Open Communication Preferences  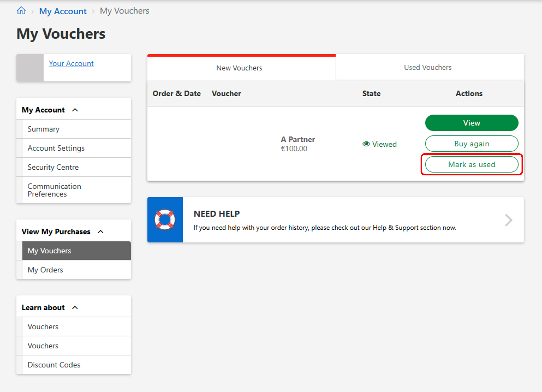[77, 190]
